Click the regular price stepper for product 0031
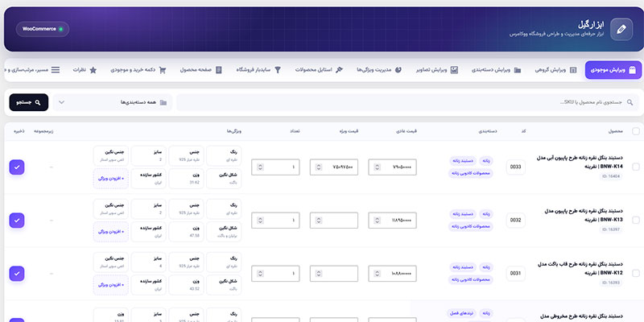Viewport: 644px width, 322px height. pyautogui.click(x=377, y=274)
